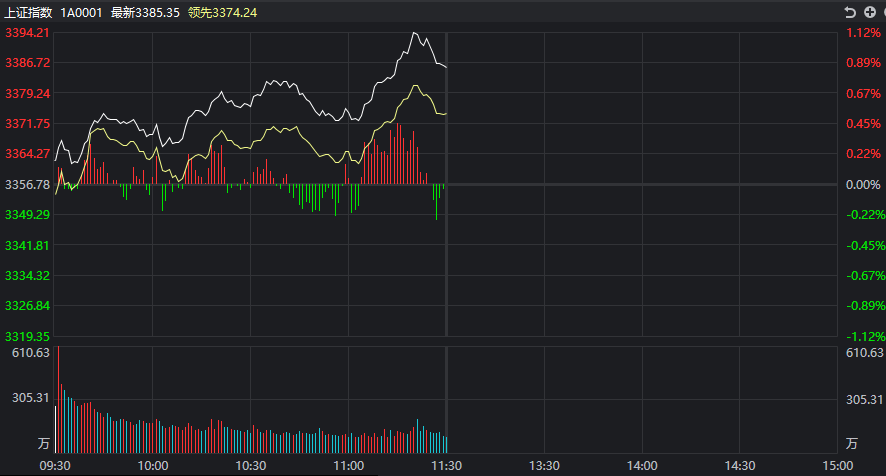Screen dimensions: 886x476
Task: Click the 3356.78 baseline price label
Action: 28,184
